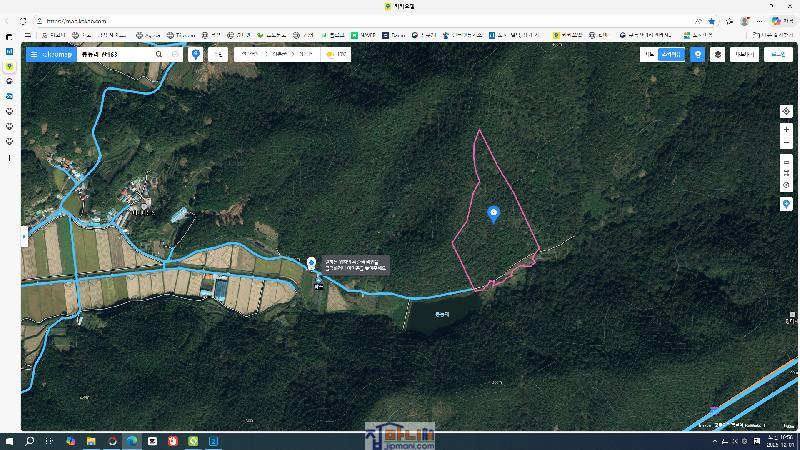The image size is (800, 450).
Task: Open the hamburger menu beside the map logo
Action: coord(34,54)
